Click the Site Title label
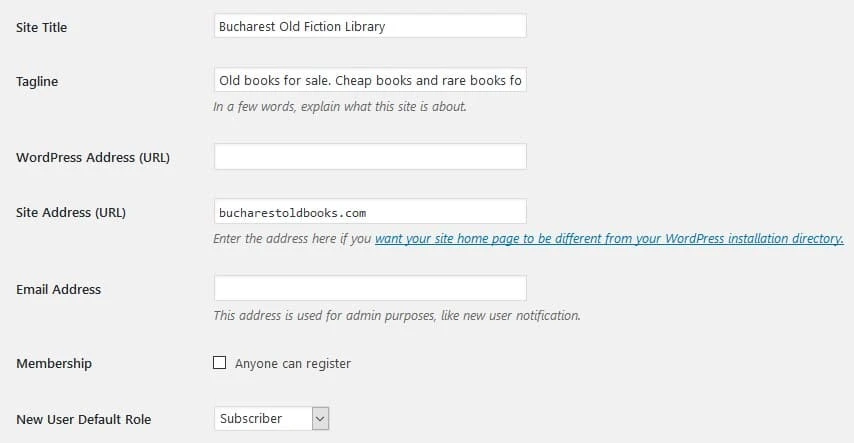 [x=42, y=27]
